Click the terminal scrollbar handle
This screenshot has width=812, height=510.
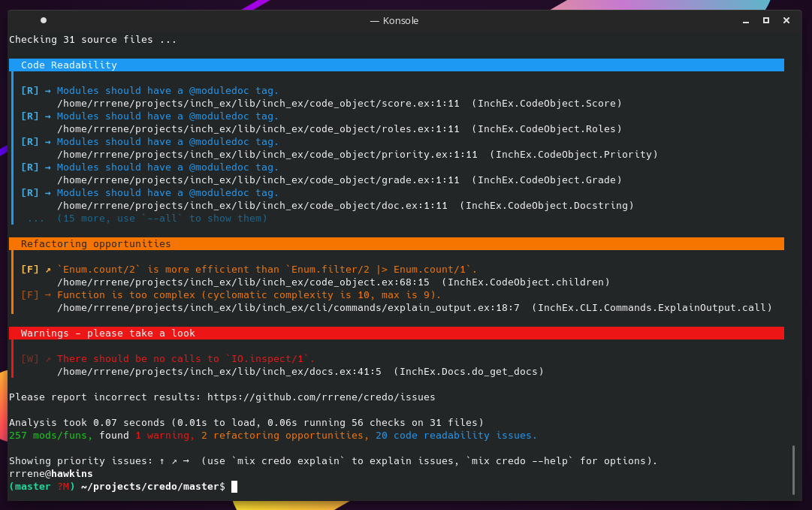[793, 470]
